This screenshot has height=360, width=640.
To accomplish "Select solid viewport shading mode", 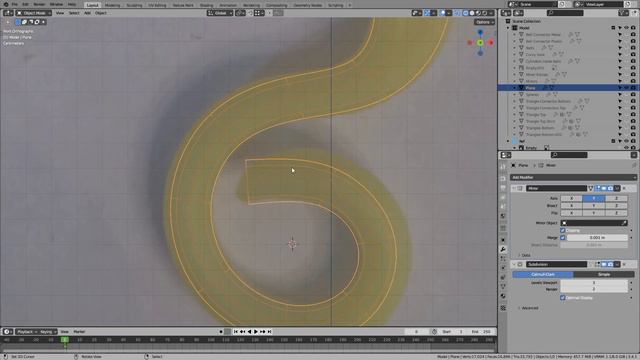I will pos(472,13).
